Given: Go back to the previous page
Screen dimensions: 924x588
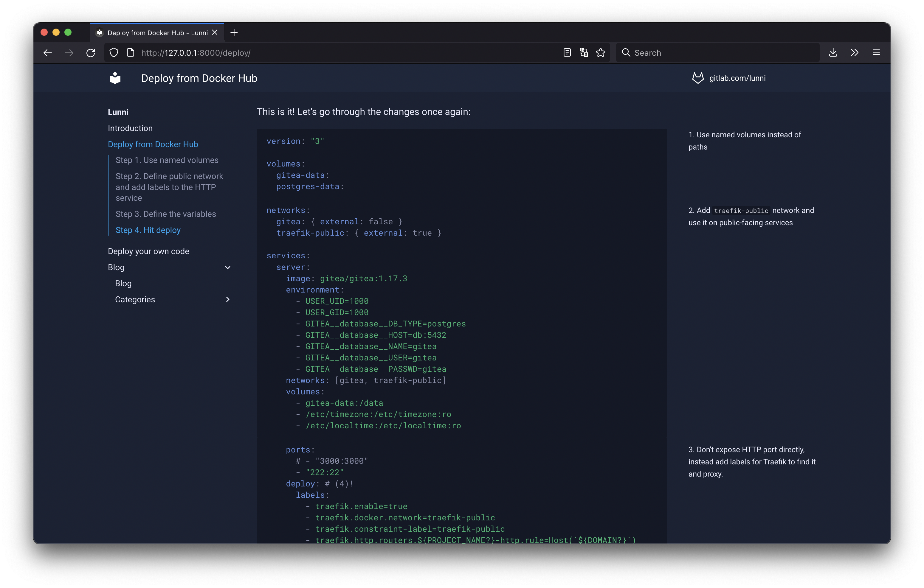Looking at the screenshot, I should coord(48,52).
